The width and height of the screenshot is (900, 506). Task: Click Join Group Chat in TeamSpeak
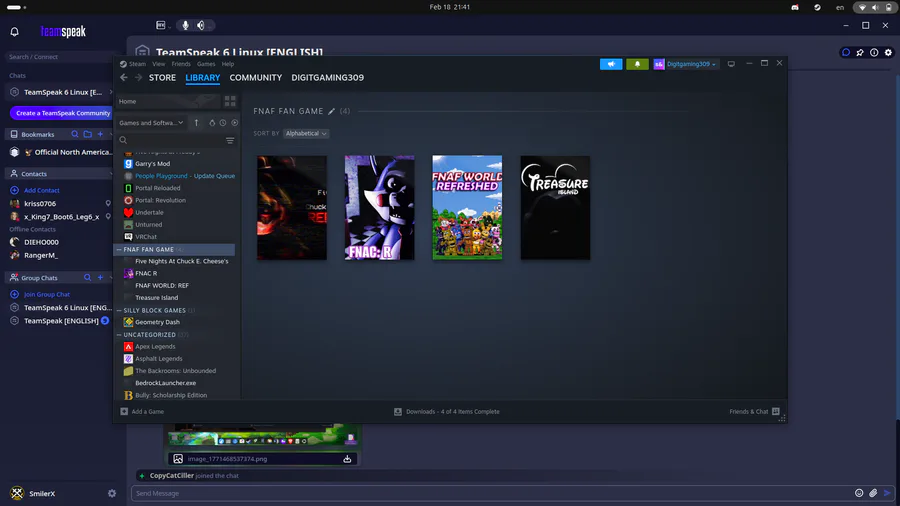click(40, 294)
